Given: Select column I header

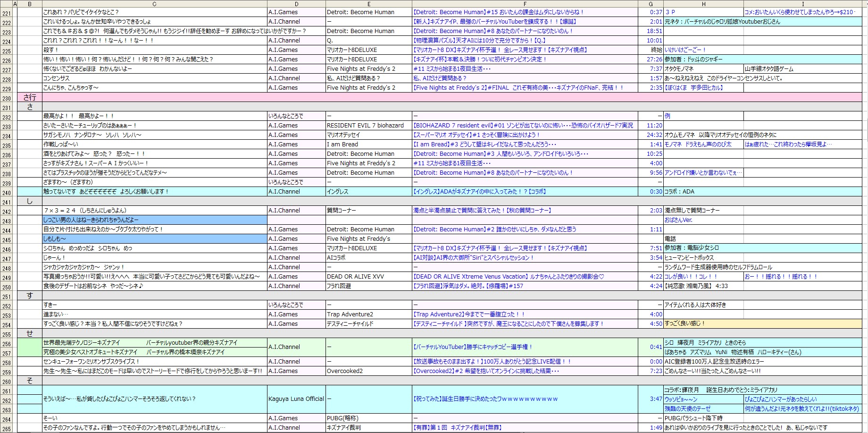Looking at the screenshot, I should 803,4.
